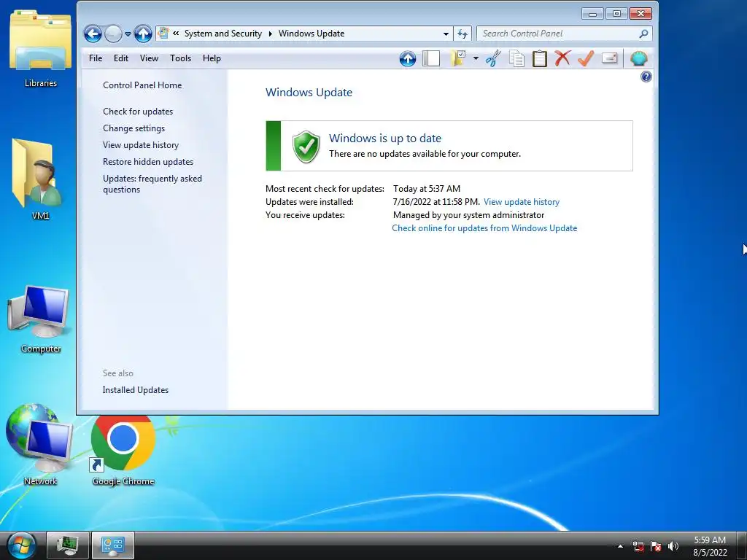Open Change settings

point(134,128)
